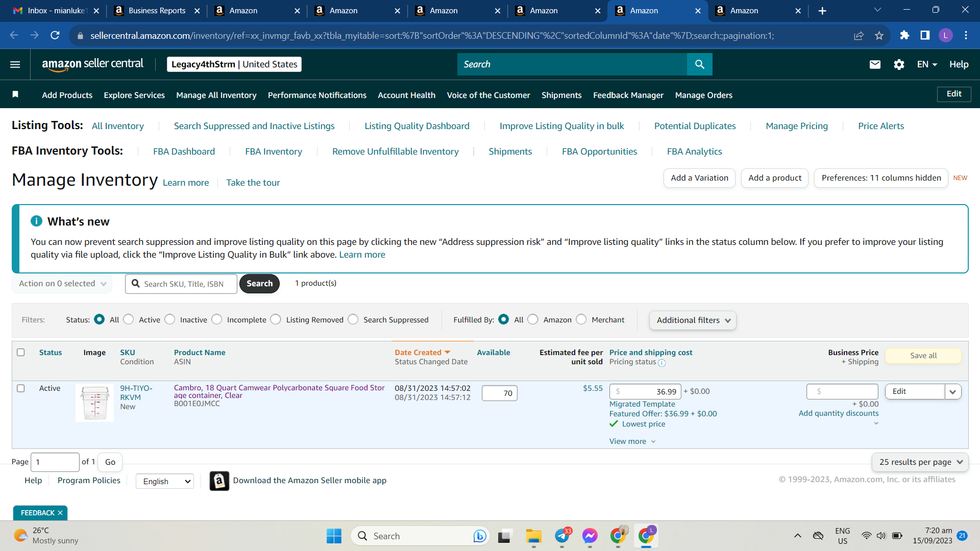Open Messenger from the taskbar

[x=590, y=536]
